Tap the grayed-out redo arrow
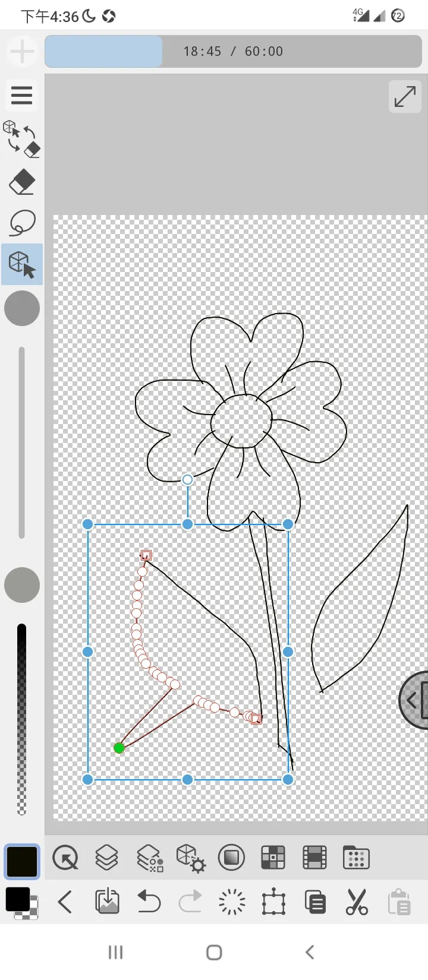The image size is (428, 980). pos(190,902)
